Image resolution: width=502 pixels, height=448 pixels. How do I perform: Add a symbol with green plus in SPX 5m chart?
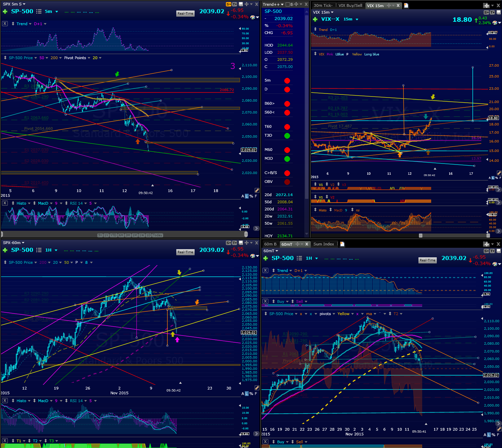(x=5, y=12)
